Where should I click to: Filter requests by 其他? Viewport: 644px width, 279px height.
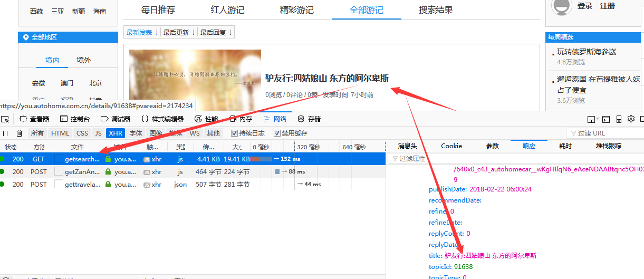pos(213,133)
